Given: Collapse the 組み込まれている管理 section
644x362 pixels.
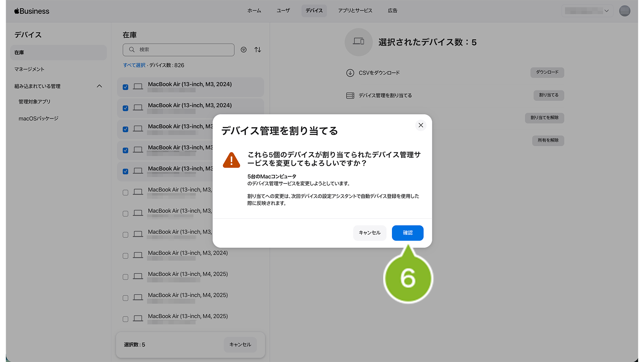Looking at the screenshot, I should coord(99,86).
